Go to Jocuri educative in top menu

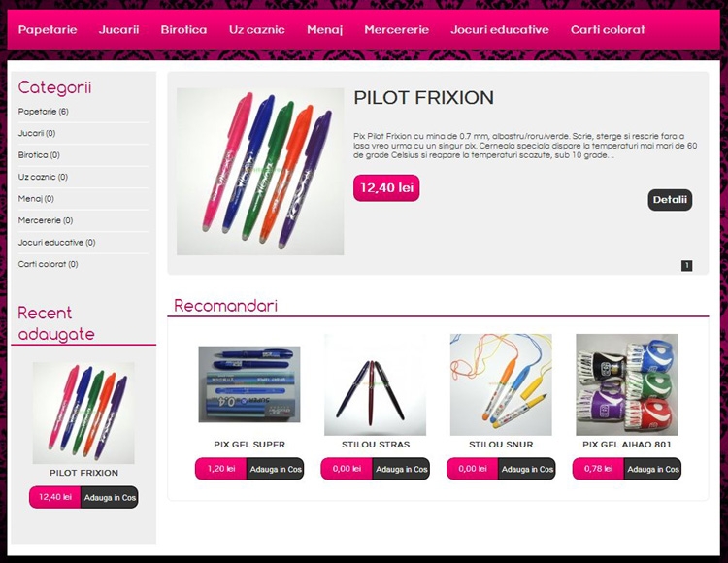click(500, 30)
